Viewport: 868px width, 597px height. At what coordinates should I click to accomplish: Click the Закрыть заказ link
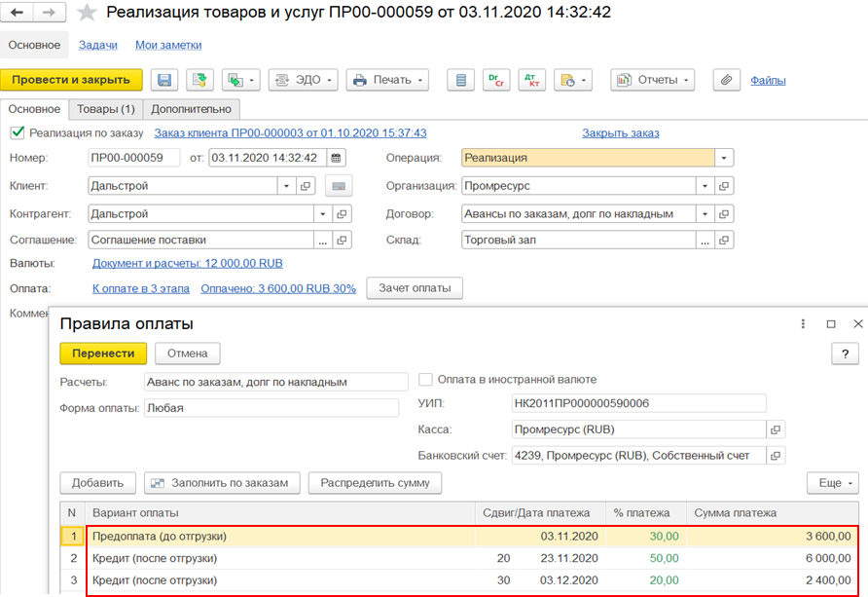(621, 133)
